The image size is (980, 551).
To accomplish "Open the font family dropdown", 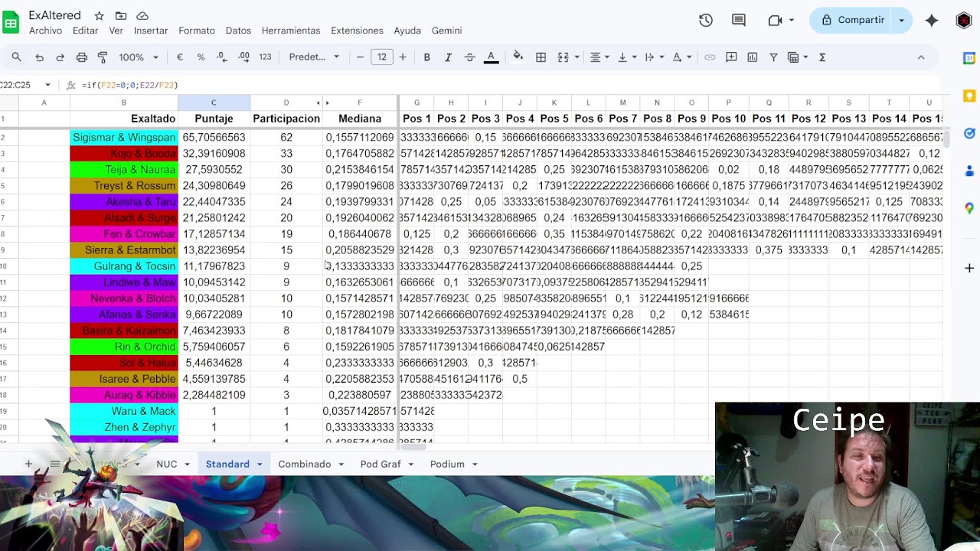I will click(x=314, y=57).
